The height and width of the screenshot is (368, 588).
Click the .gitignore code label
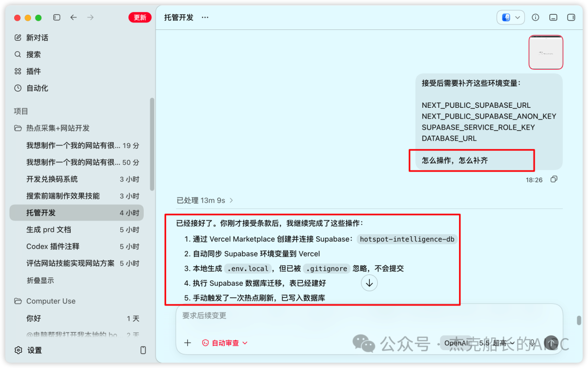[x=327, y=268]
